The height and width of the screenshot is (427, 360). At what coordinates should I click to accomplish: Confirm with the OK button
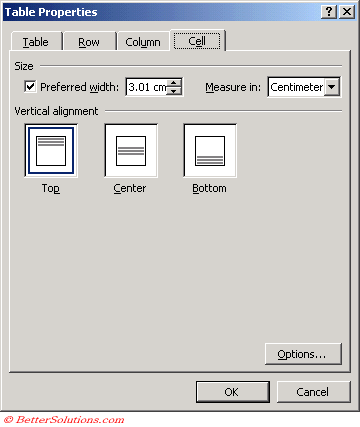point(233,392)
